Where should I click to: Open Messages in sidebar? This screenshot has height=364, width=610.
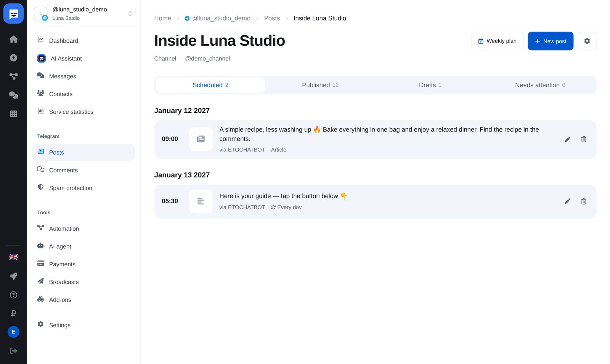coord(84,77)
